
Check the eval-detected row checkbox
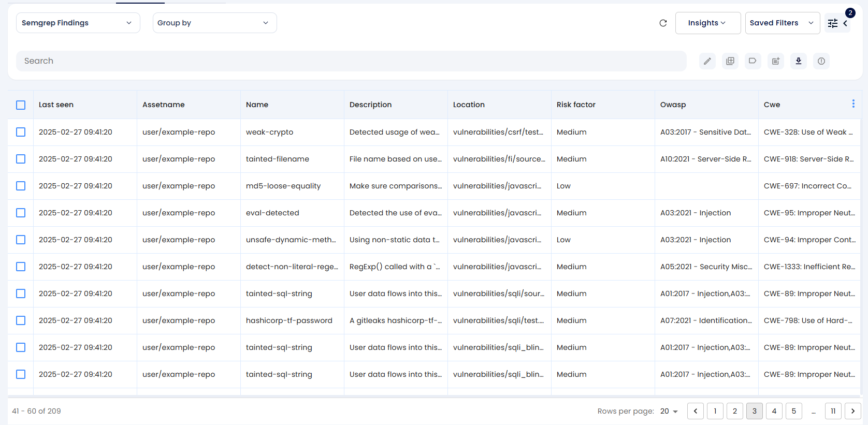[21, 213]
